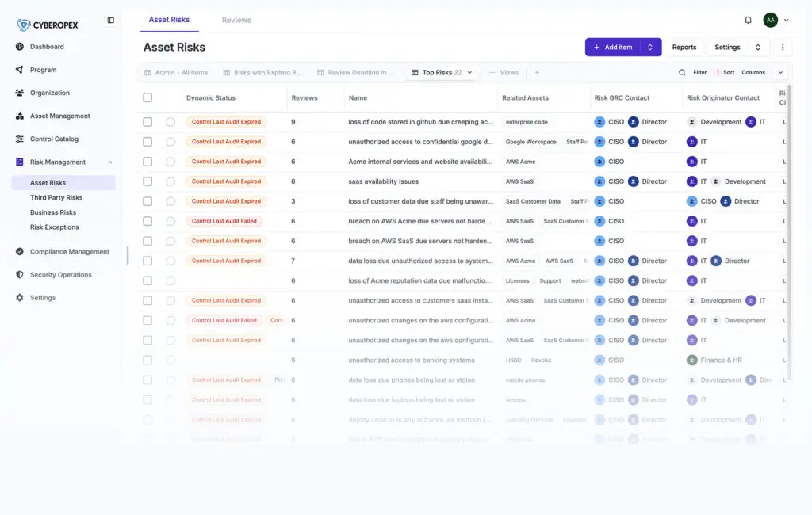Screen dimensions: 812x515
Task: Open the three-dot more options menu
Action: pos(783,47)
